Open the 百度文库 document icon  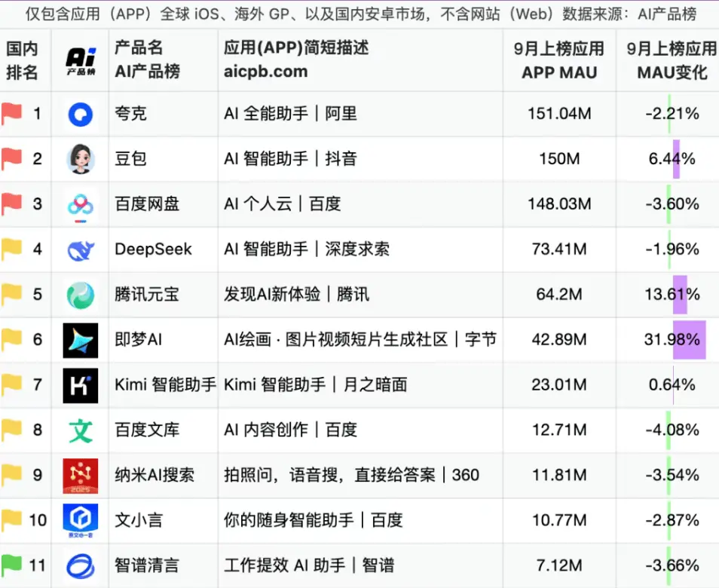[x=80, y=430]
